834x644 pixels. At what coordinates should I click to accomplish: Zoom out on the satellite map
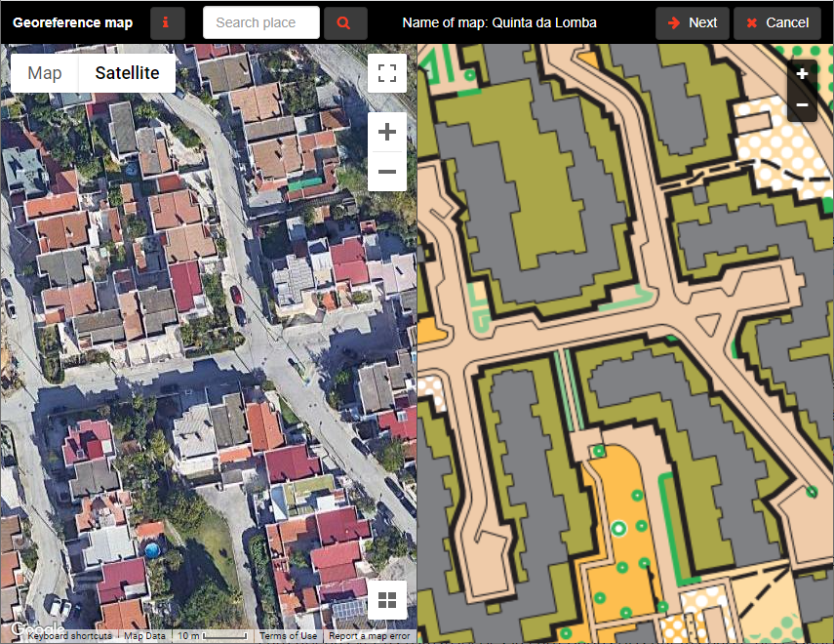[x=387, y=172]
